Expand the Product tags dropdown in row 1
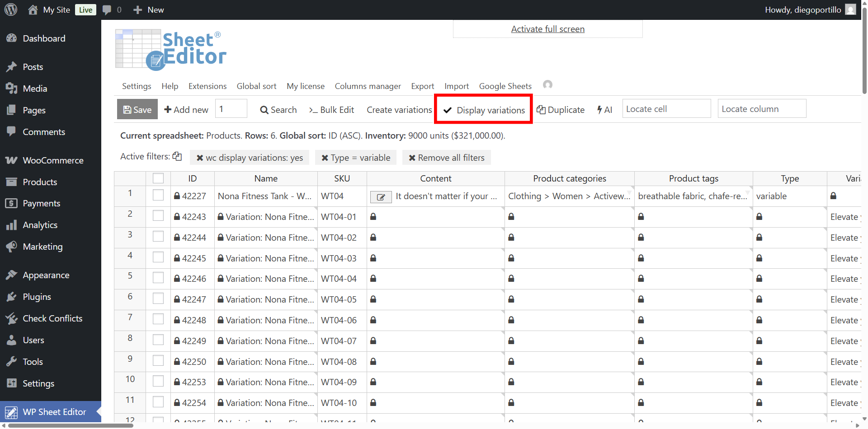Screen dimensions: 868x429 tap(747, 193)
